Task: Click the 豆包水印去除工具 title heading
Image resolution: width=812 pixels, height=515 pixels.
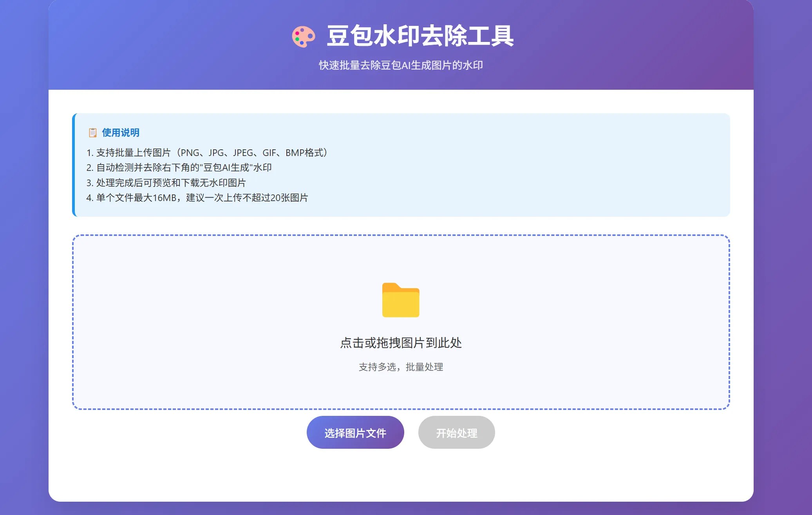Action: [x=420, y=36]
